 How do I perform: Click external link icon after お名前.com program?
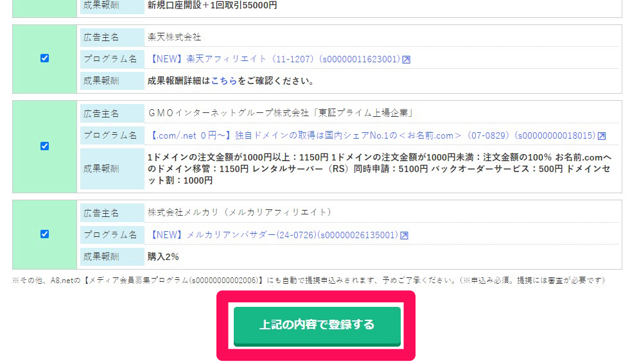point(602,136)
